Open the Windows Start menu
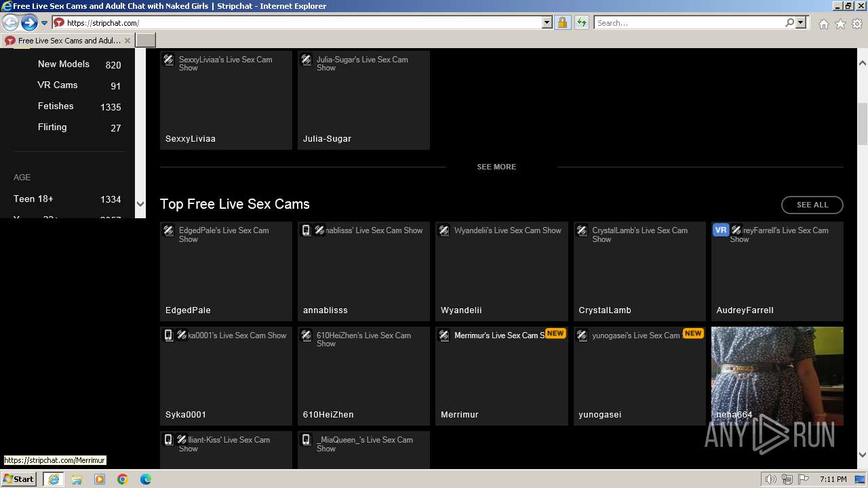This screenshot has width=868, height=488. click(18, 479)
